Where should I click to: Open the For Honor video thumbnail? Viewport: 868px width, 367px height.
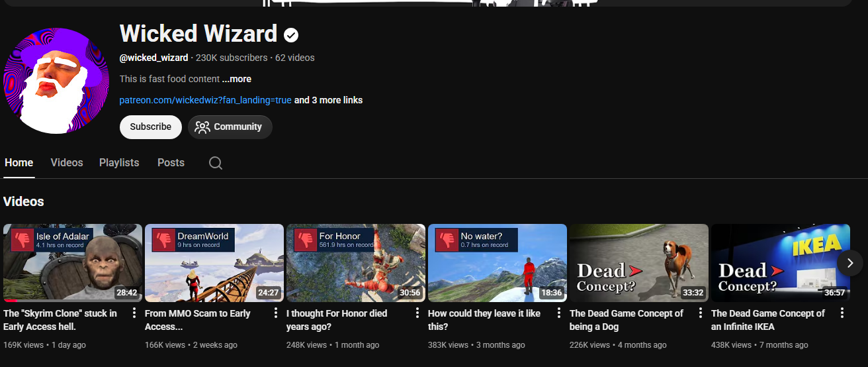[356, 263]
